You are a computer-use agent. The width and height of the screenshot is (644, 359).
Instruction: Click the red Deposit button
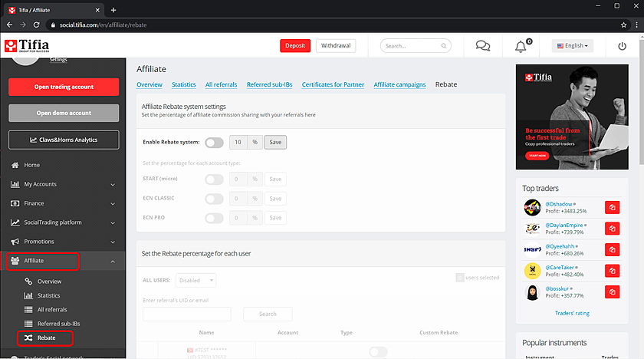tap(295, 45)
